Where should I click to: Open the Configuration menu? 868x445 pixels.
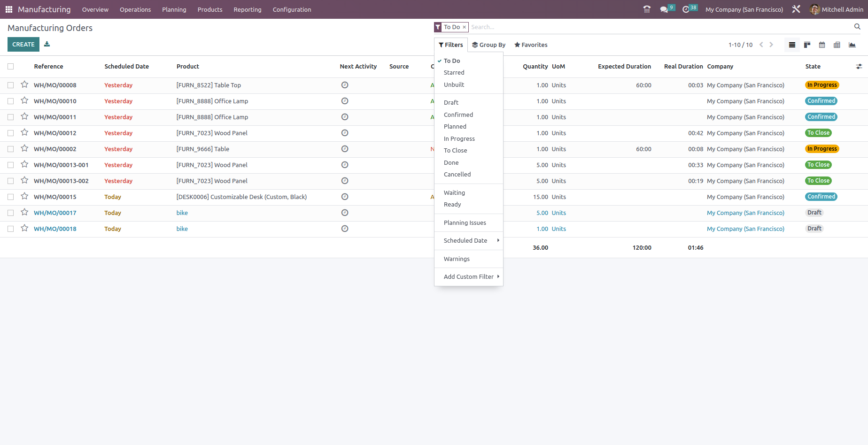coord(292,9)
